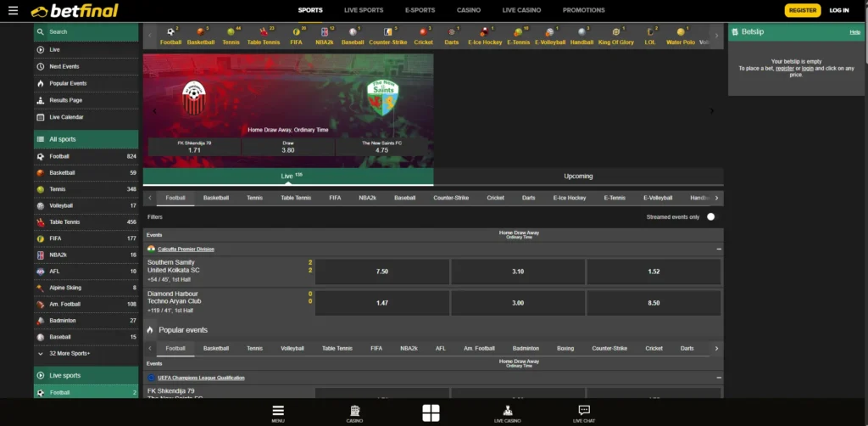Click left arrow on Live sport tabs
The height and width of the screenshot is (426, 868).
click(x=149, y=198)
